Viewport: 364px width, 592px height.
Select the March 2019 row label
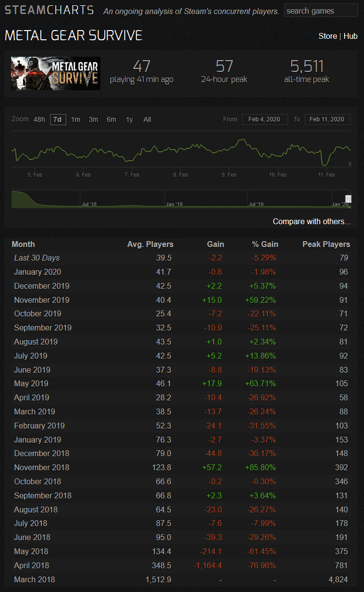(34, 411)
